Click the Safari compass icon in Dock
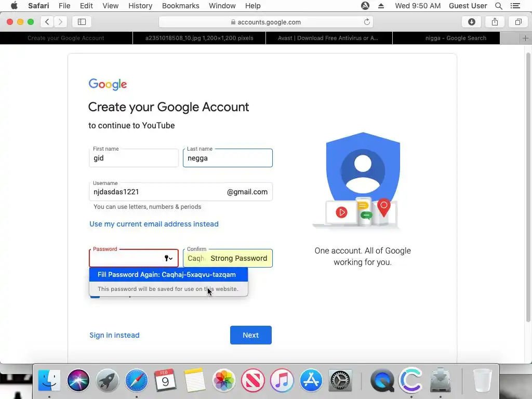This screenshot has width=532, height=399. pos(137,380)
